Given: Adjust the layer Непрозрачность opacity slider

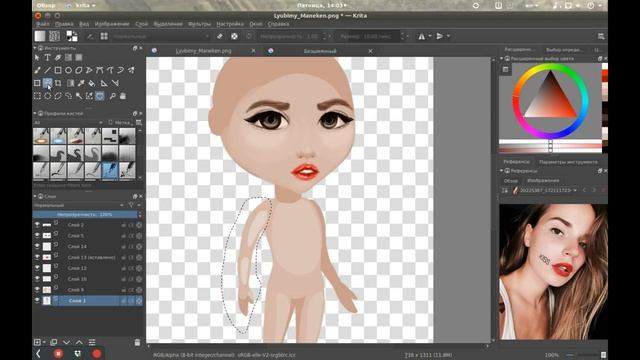Looking at the screenshot, I should (85, 215).
